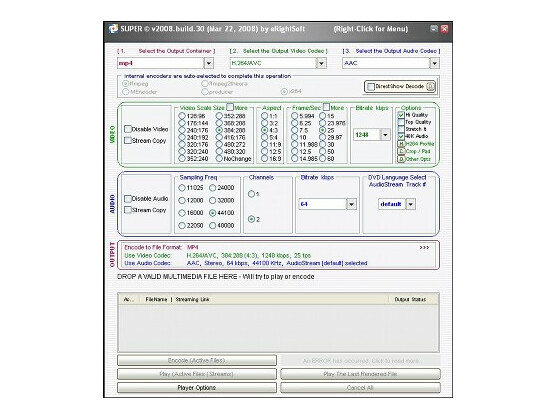This screenshot has width=557, height=418.
Task: Toggle the Hi Quality option
Action: click(401, 115)
